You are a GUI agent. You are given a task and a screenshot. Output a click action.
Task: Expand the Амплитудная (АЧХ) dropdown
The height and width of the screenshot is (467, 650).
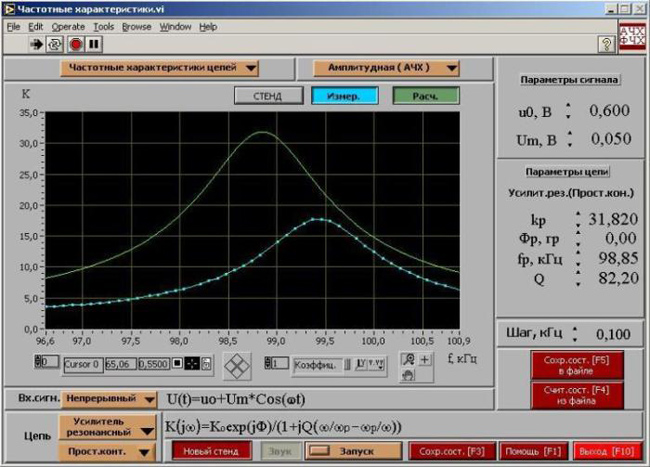click(386, 68)
